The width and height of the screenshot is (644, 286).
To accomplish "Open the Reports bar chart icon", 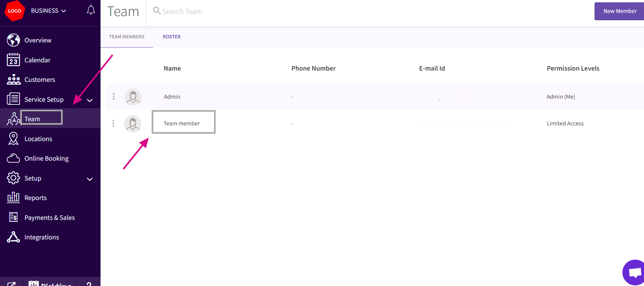I will (x=13, y=198).
